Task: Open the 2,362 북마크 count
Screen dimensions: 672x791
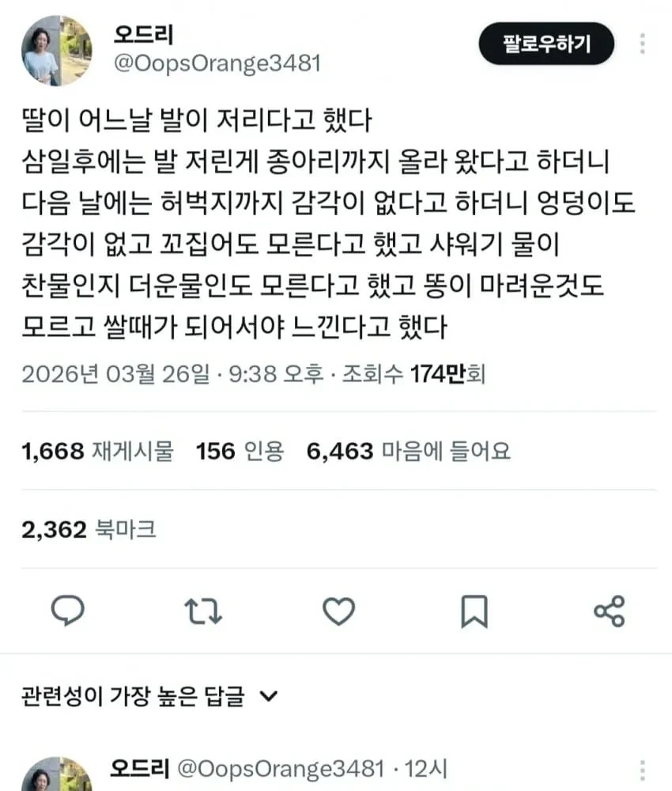Action: 89,529
